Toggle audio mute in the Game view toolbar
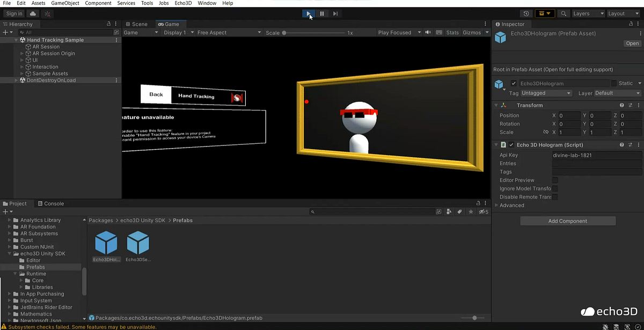The width and height of the screenshot is (644, 330). (x=427, y=32)
